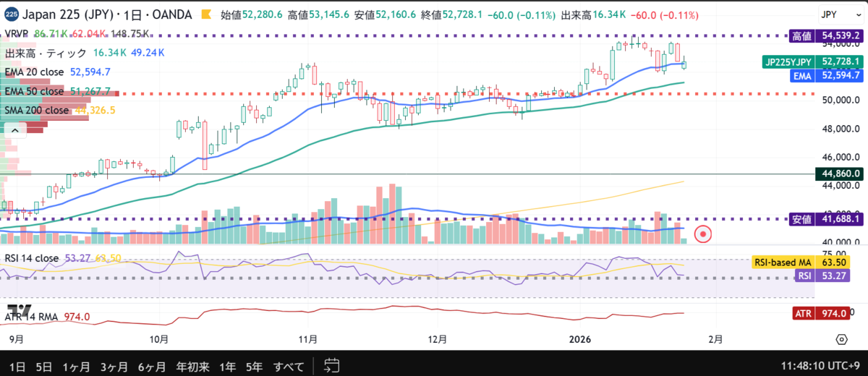This screenshot has height=376, width=868.
Task: Click the 11月 time axis label
Action: coord(308,339)
